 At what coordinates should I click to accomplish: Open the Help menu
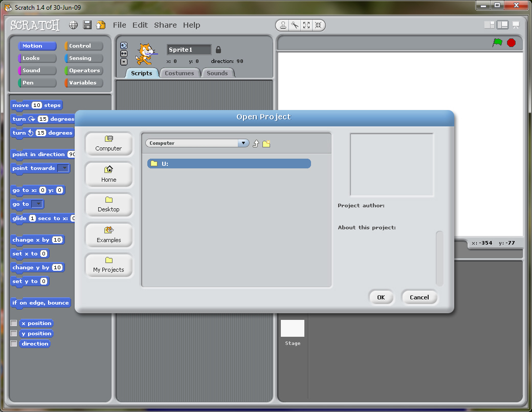click(192, 25)
